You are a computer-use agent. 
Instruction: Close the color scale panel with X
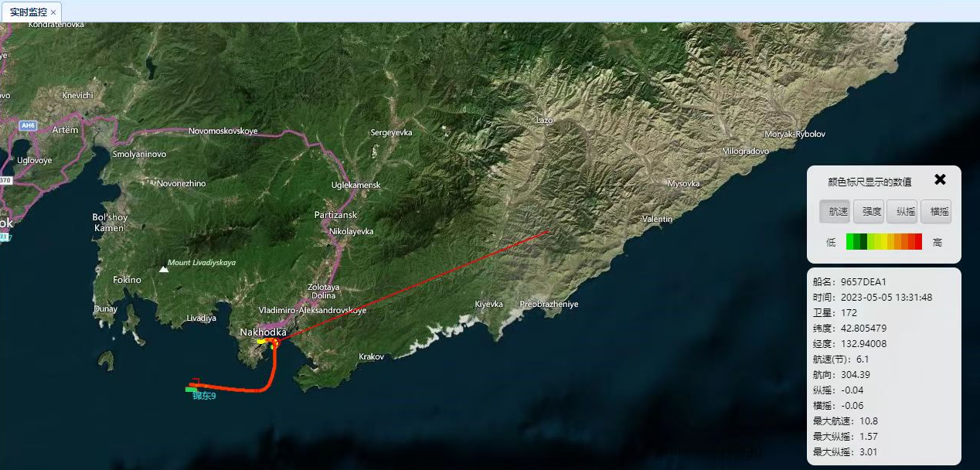pyautogui.click(x=940, y=179)
